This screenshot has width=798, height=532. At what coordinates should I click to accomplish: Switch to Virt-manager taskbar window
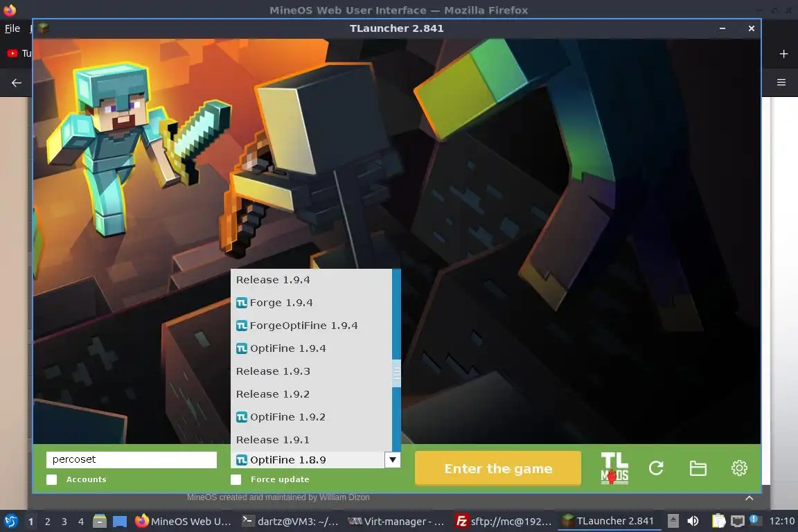coord(396,522)
